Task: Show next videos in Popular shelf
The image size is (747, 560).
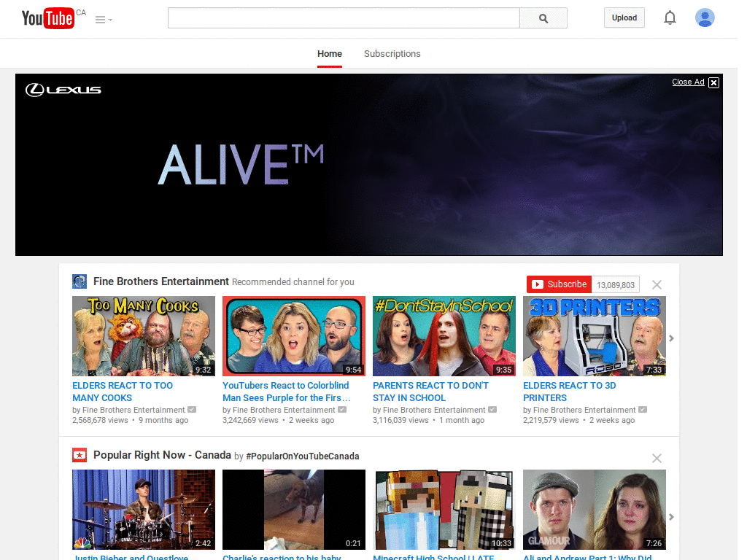Action: coord(671,517)
